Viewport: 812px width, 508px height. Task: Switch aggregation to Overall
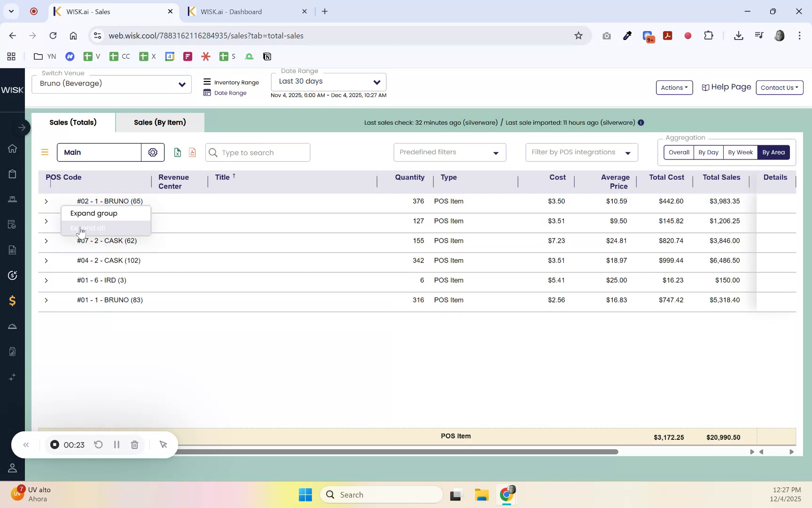coord(679,152)
